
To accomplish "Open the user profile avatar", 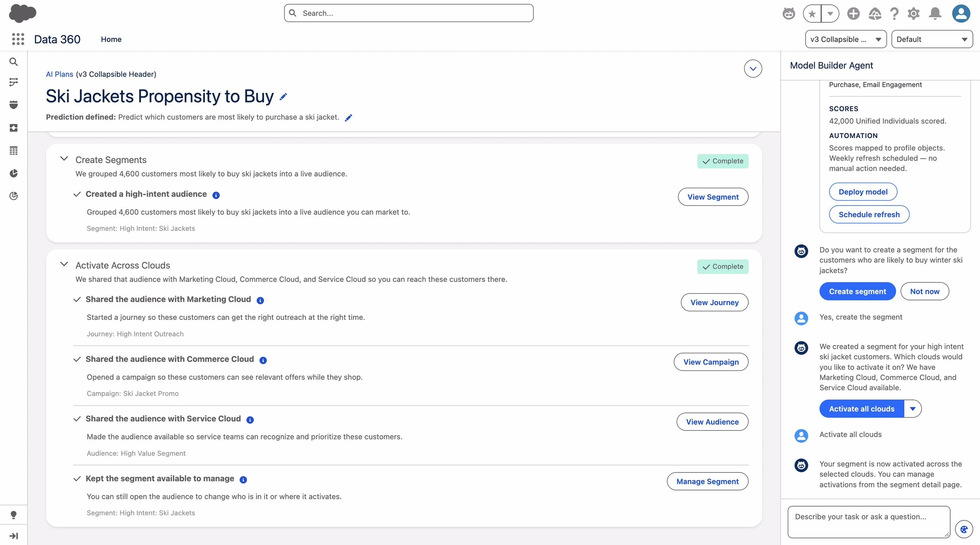I will (x=961, y=13).
